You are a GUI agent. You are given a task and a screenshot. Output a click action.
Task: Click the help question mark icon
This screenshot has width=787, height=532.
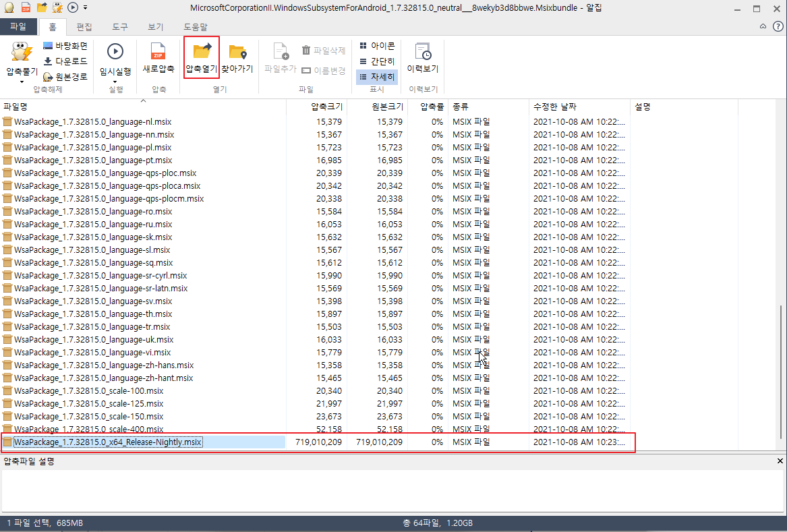[x=778, y=26]
